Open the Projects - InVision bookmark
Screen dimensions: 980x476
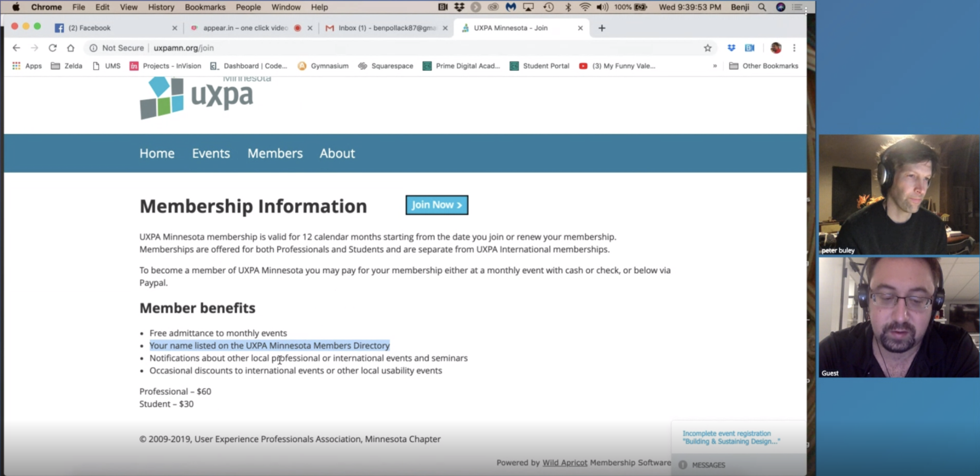pos(165,66)
